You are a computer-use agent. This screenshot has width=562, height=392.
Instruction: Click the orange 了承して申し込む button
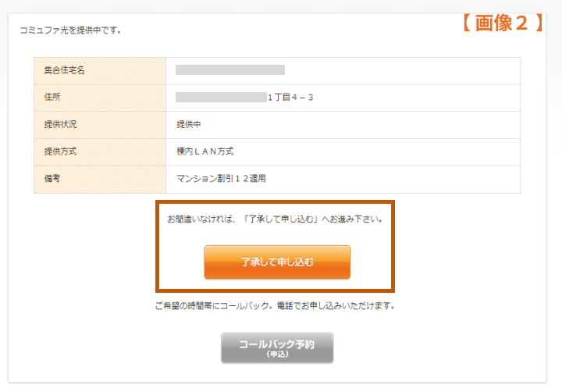(x=277, y=262)
